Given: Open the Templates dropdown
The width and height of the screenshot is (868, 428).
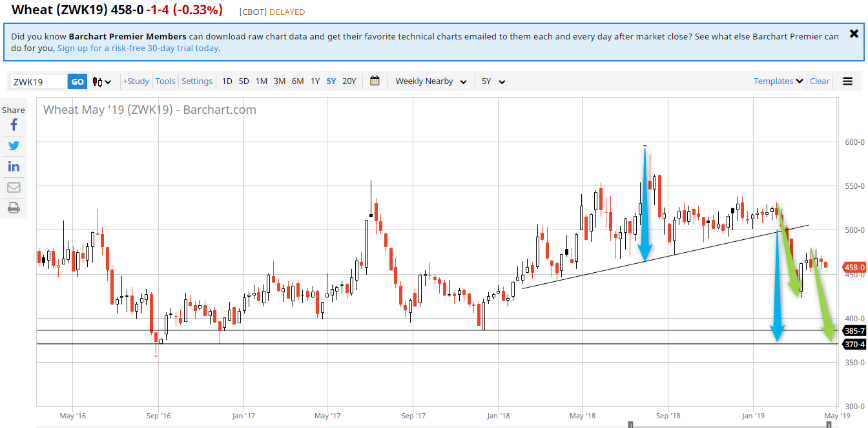Looking at the screenshot, I should tap(778, 81).
